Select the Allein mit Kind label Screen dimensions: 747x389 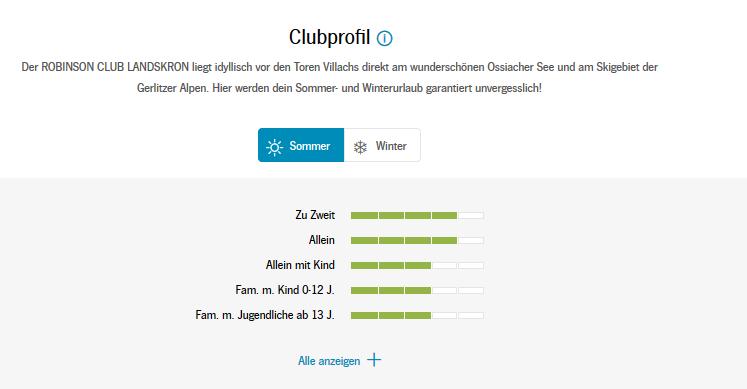(x=300, y=265)
